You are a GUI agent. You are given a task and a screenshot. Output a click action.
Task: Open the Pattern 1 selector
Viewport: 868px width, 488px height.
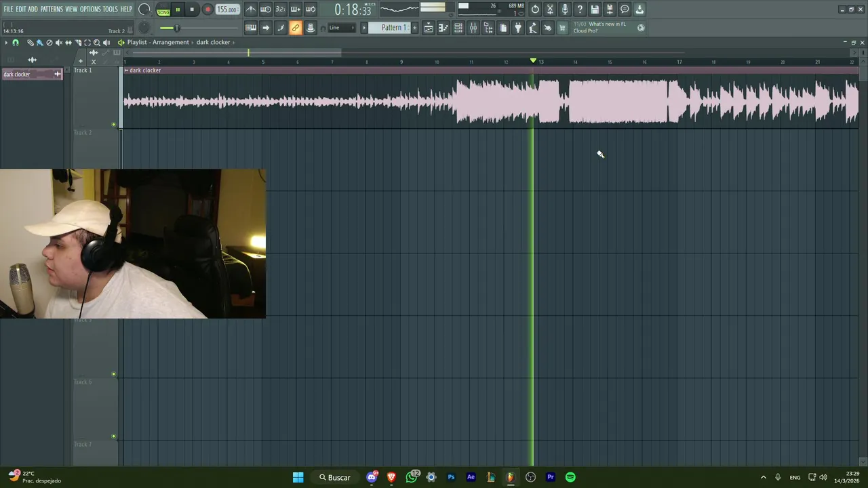click(x=393, y=28)
